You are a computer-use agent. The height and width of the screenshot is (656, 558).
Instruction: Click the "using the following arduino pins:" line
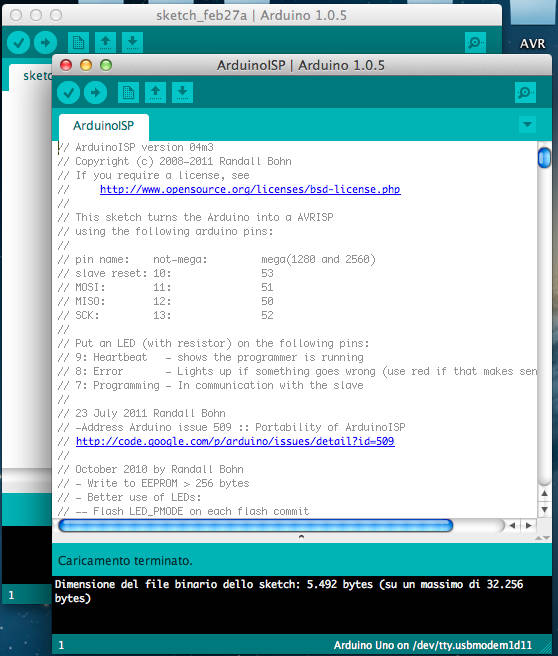[x=166, y=231]
